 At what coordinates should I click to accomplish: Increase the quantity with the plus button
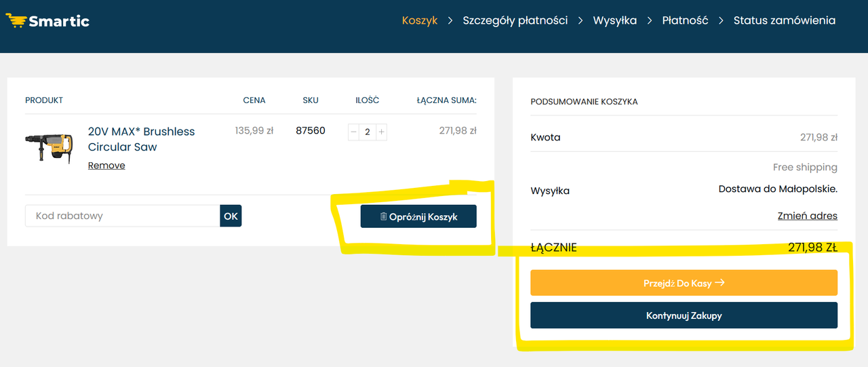pyautogui.click(x=381, y=132)
